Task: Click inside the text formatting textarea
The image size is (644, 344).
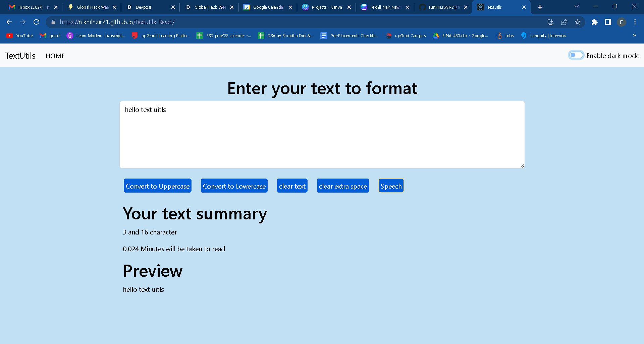Action: [x=322, y=134]
